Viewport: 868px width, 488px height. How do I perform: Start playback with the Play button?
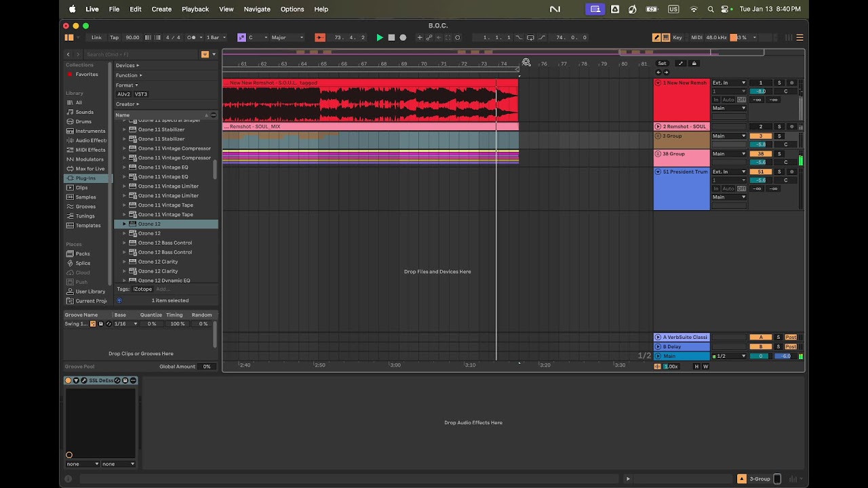[380, 37]
